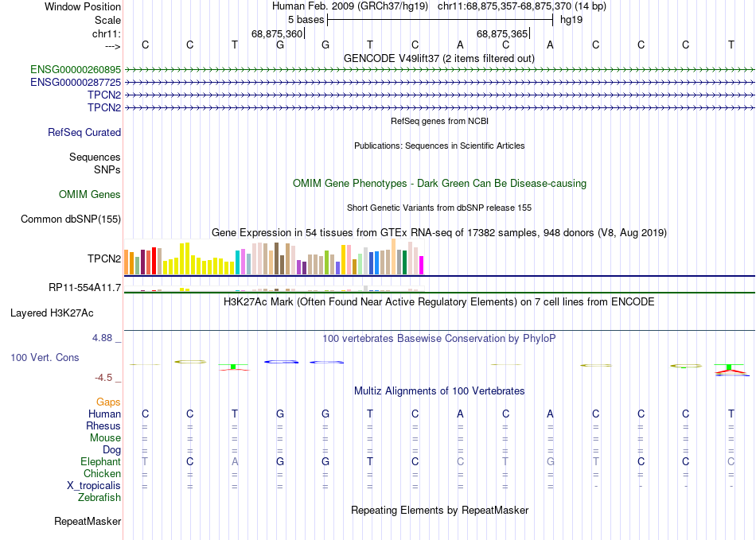Image resolution: width=756 pixels, height=540 pixels.
Task: Click the Scale label
Action: [x=107, y=20]
